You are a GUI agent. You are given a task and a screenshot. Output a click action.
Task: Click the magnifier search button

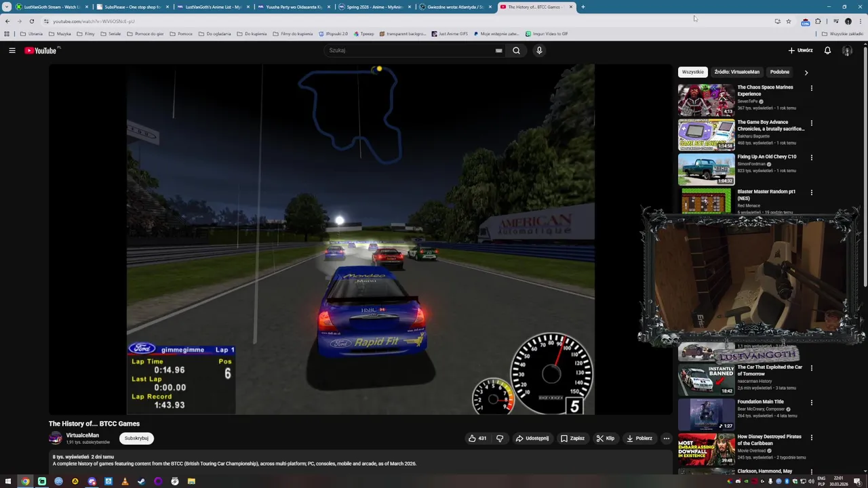coord(516,50)
